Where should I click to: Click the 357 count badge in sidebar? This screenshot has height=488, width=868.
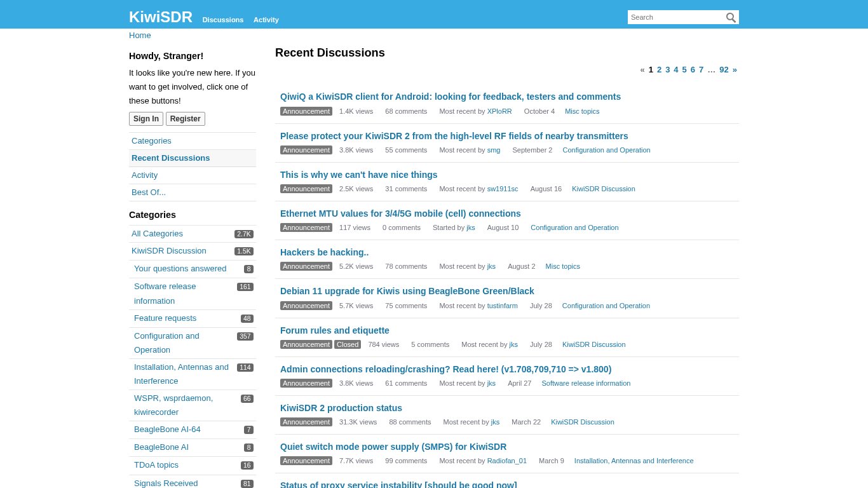[245, 336]
